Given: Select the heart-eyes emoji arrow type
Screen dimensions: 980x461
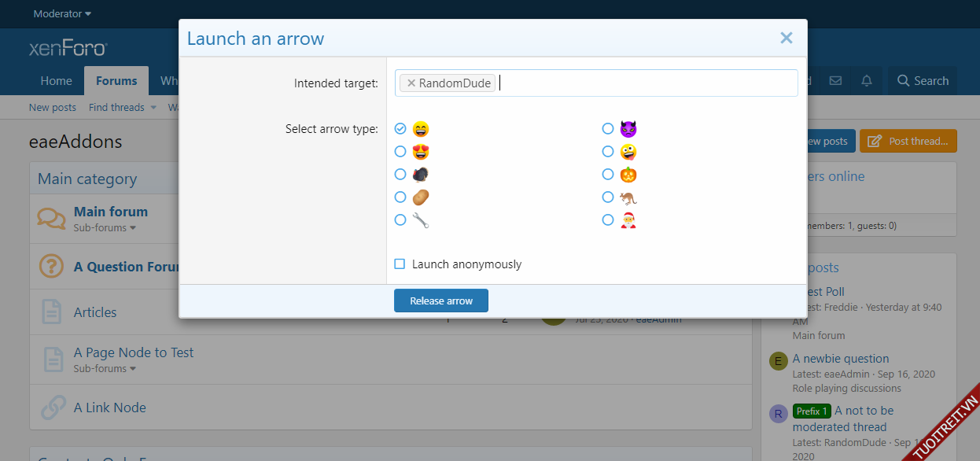Looking at the screenshot, I should pos(400,151).
